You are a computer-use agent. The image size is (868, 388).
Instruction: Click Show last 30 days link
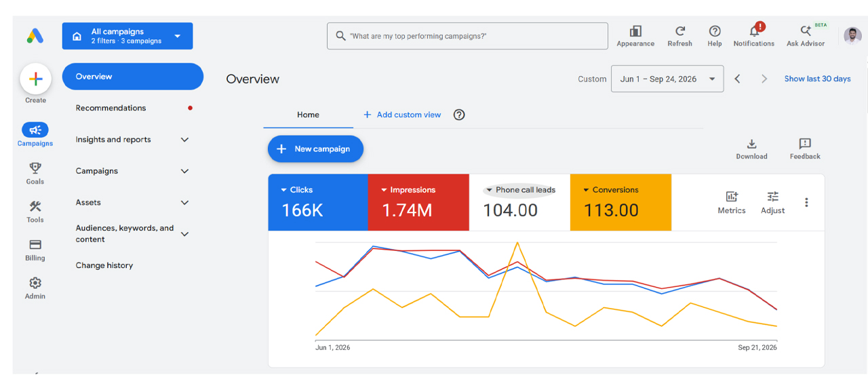point(817,79)
